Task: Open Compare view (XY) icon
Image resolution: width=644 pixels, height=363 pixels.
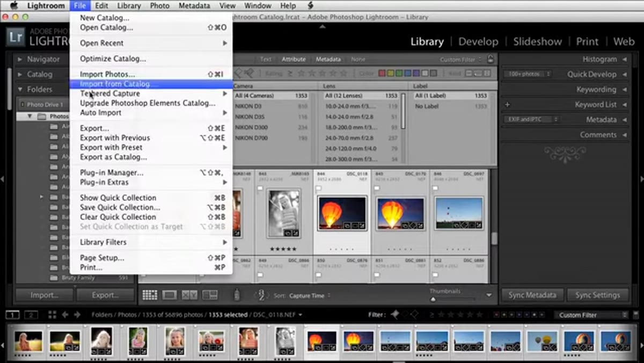Action: coord(189,295)
